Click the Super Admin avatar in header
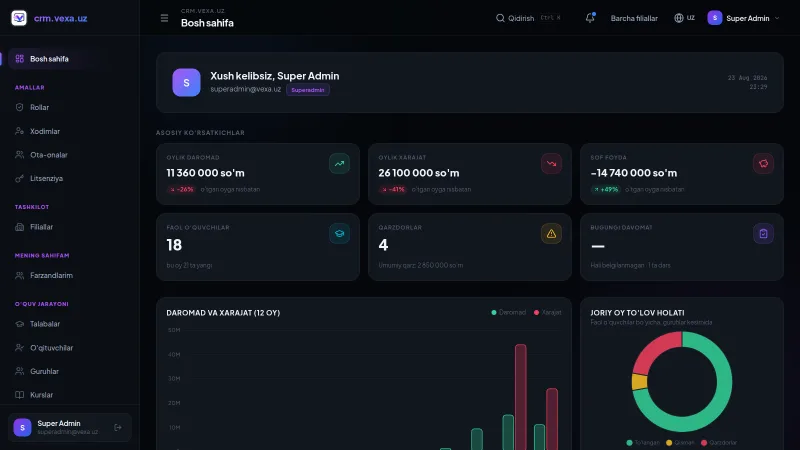Image resolution: width=800 pixels, height=450 pixels. point(715,18)
